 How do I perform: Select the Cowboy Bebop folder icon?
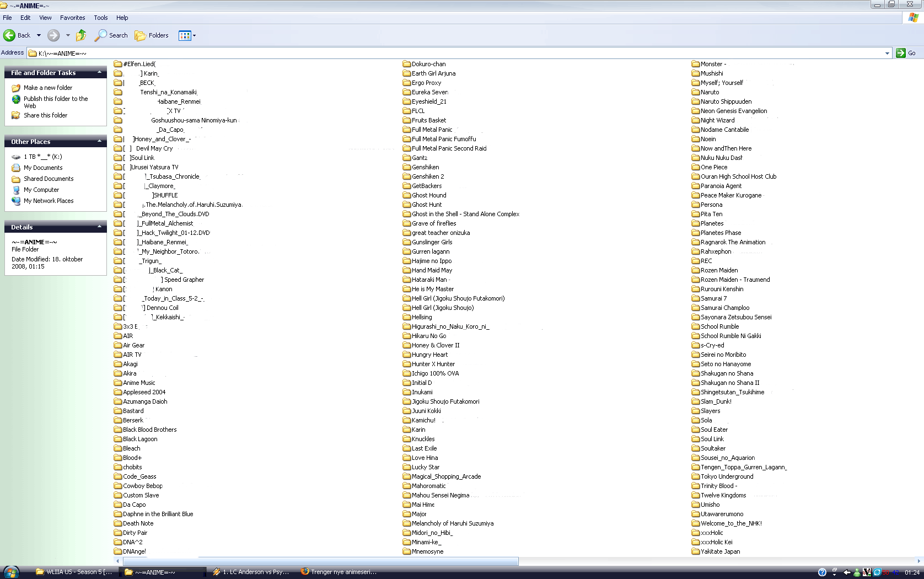click(118, 486)
